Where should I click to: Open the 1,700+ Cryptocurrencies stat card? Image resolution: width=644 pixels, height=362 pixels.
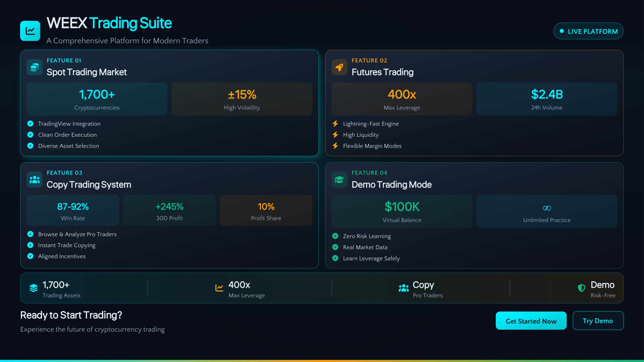tap(97, 99)
